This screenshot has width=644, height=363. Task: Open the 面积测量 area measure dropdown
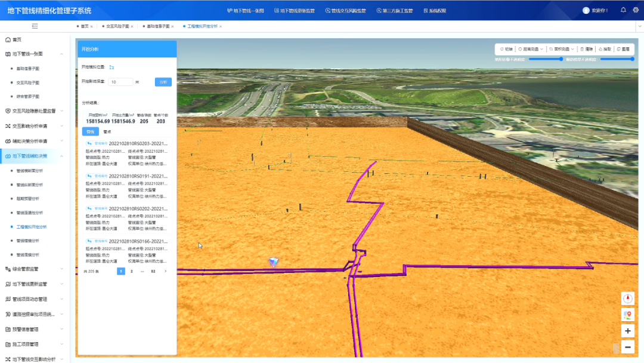(562, 49)
